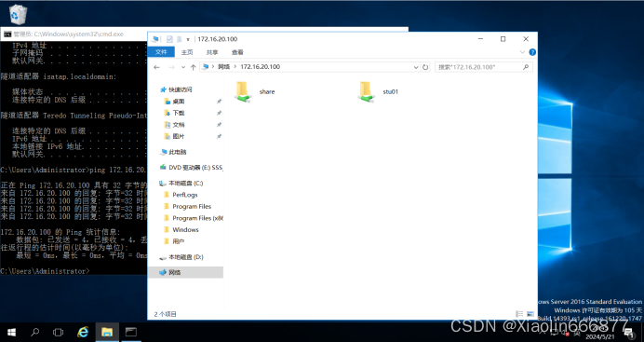Open the 共享 ribbon tab

(212, 52)
